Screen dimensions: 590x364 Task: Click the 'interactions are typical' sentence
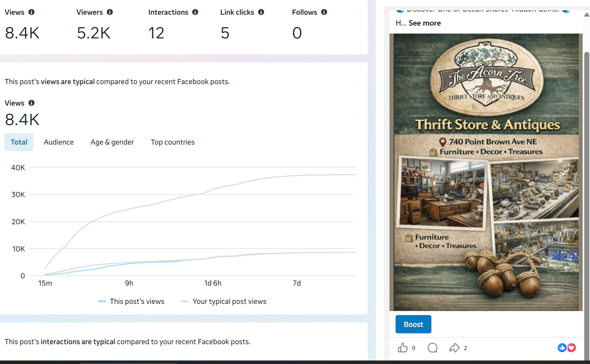128,342
